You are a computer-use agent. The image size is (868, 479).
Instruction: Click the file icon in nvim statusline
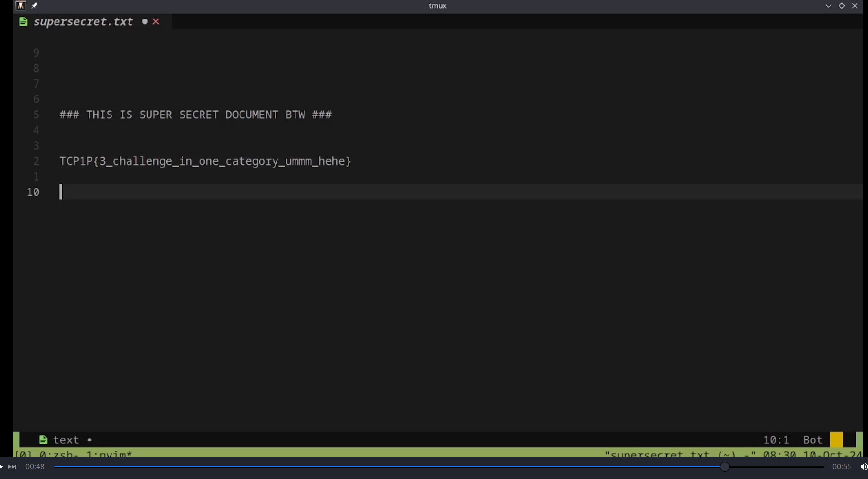coord(43,440)
